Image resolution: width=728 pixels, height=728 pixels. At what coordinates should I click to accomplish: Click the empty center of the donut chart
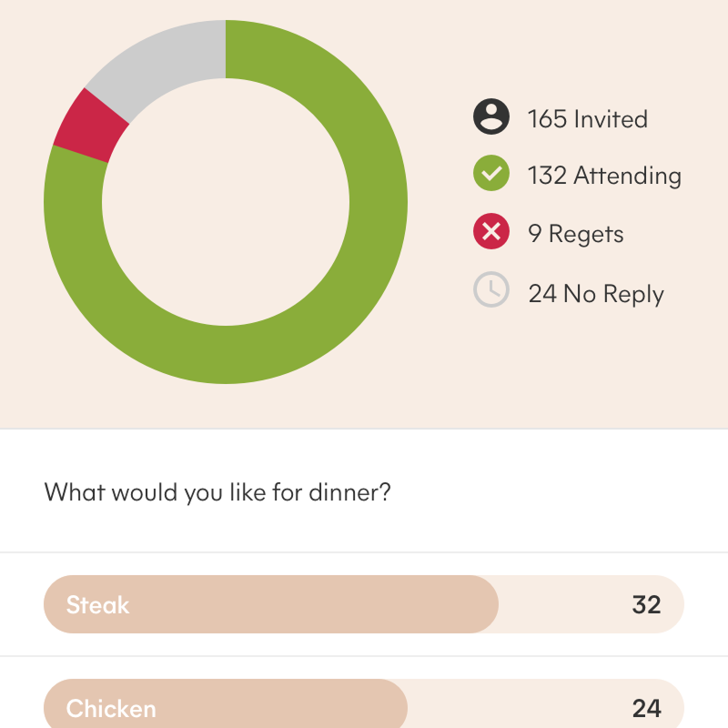click(x=226, y=202)
